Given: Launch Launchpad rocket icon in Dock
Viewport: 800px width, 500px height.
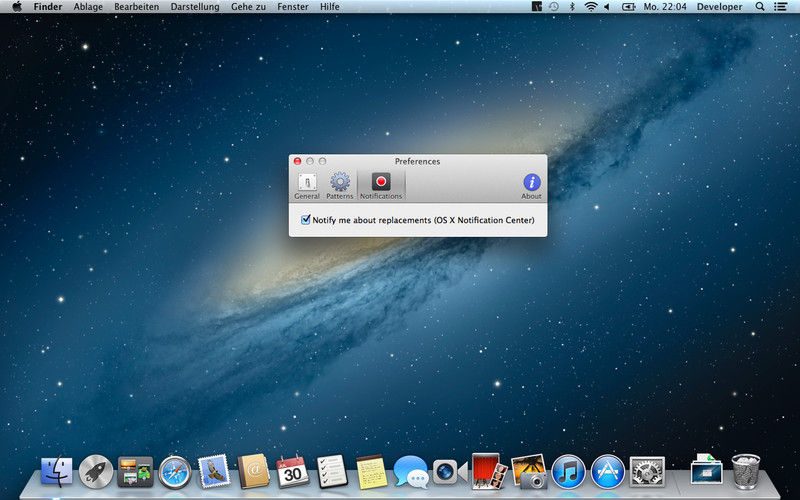Looking at the screenshot, I should pyautogui.click(x=96, y=472).
